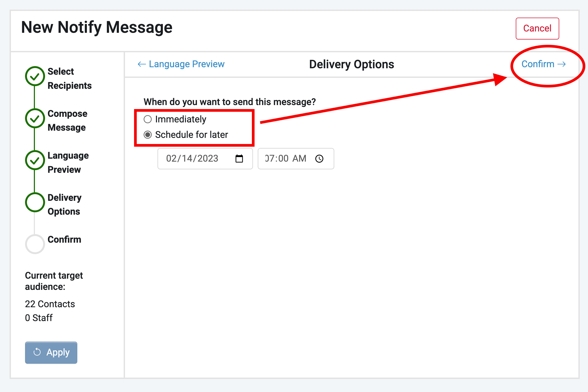This screenshot has height=392, width=588.
Task: Select the Immediately radio button
Action: 148,119
